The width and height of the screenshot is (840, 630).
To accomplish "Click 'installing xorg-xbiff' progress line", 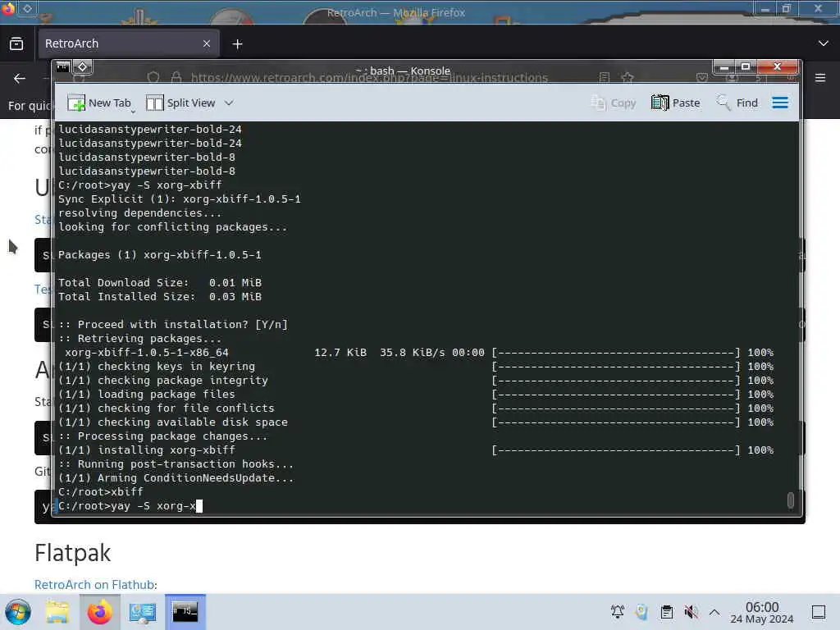I will [x=416, y=450].
